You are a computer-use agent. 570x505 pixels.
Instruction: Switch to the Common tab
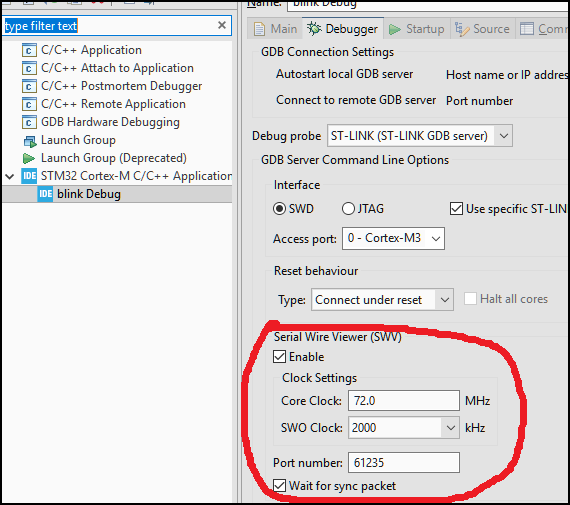point(543,29)
